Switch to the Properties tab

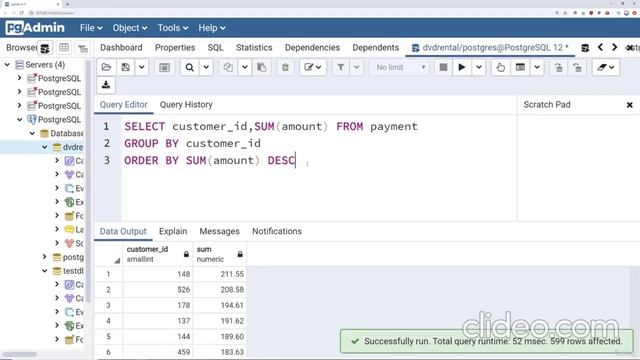tap(175, 47)
